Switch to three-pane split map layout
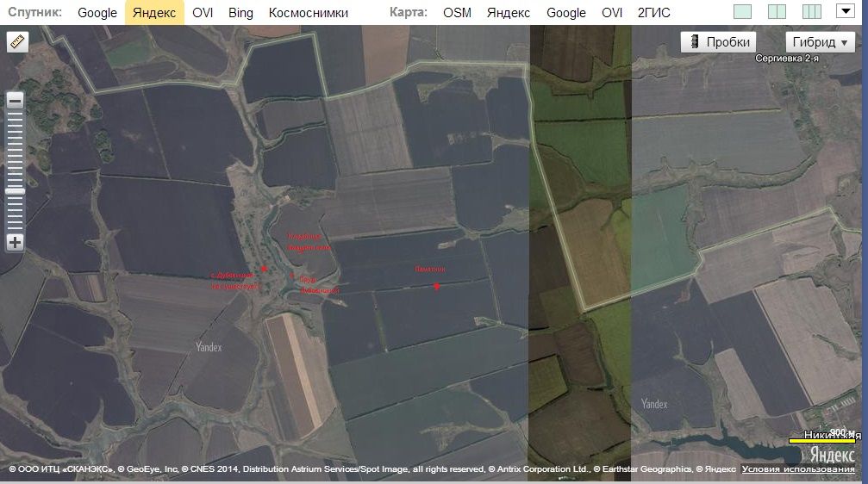The image size is (868, 484). 811,12
